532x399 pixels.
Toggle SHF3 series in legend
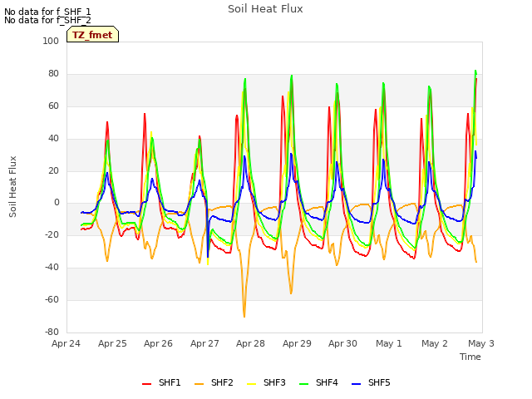(x=266, y=382)
